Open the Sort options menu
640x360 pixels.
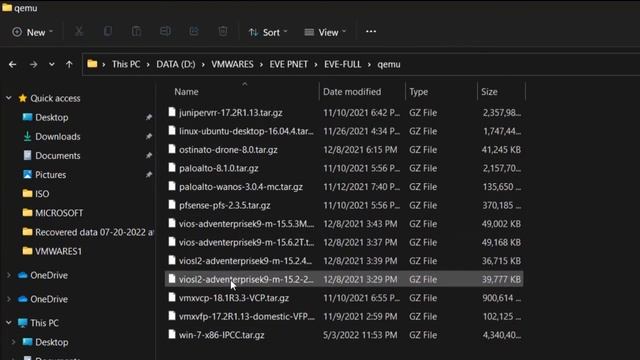pyautogui.click(x=268, y=32)
